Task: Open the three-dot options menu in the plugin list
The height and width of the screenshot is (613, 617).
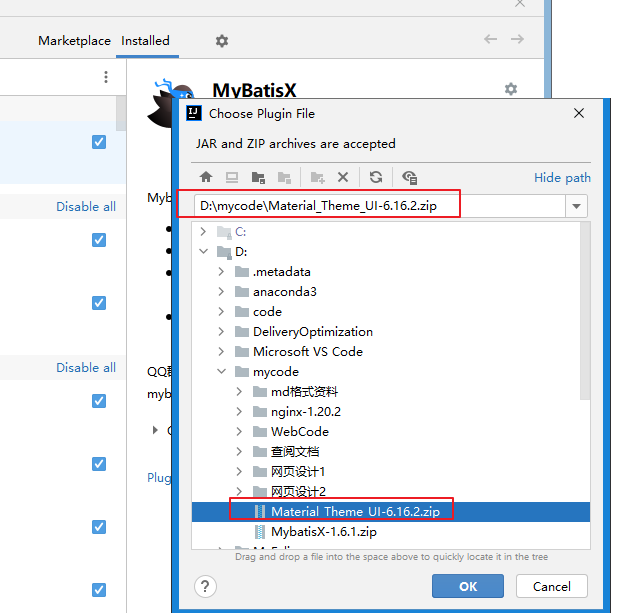Action: [106, 77]
